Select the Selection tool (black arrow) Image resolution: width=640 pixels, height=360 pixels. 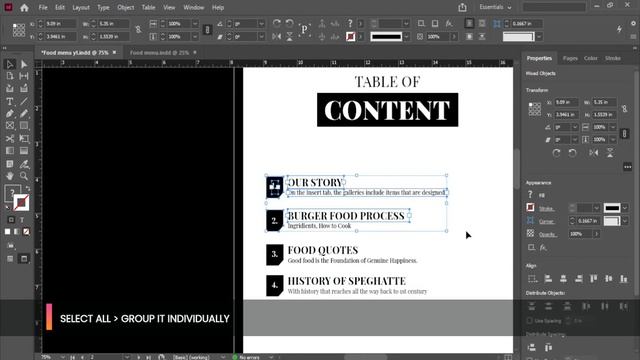(x=10, y=64)
